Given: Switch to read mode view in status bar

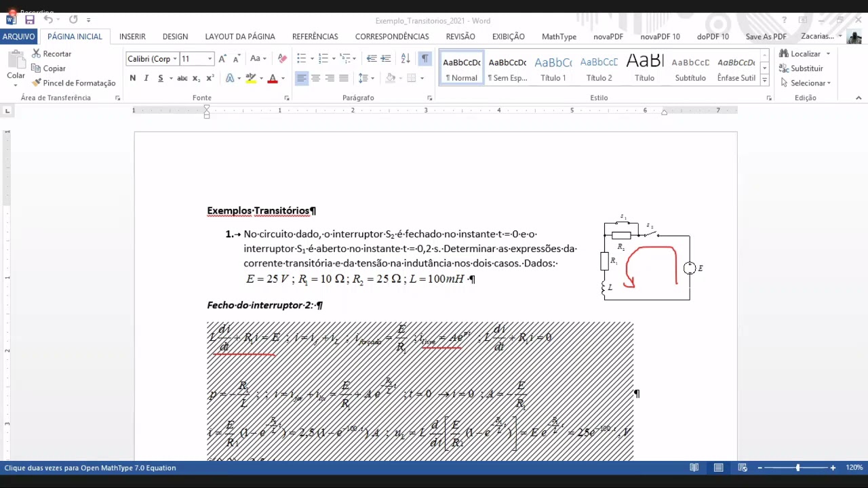Looking at the screenshot, I should point(694,468).
